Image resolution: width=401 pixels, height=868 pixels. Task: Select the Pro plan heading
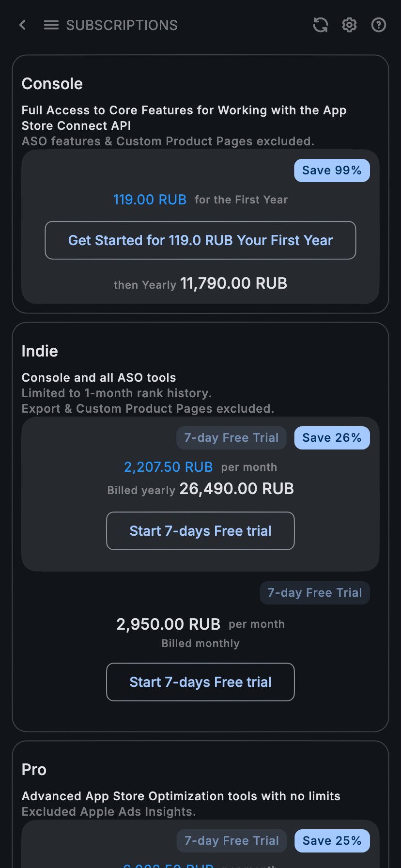(34, 770)
